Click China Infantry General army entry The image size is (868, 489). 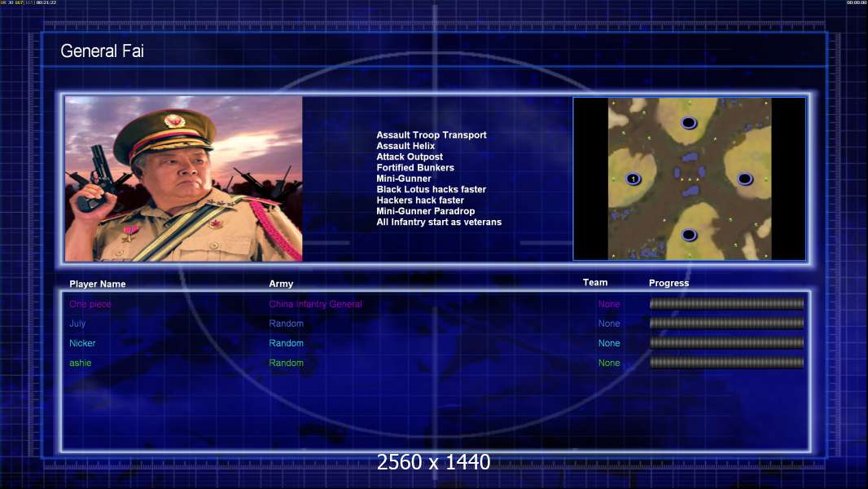316,304
